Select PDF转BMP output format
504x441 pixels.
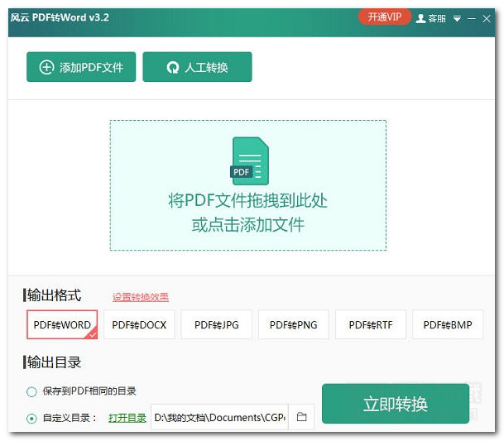pos(448,324)
